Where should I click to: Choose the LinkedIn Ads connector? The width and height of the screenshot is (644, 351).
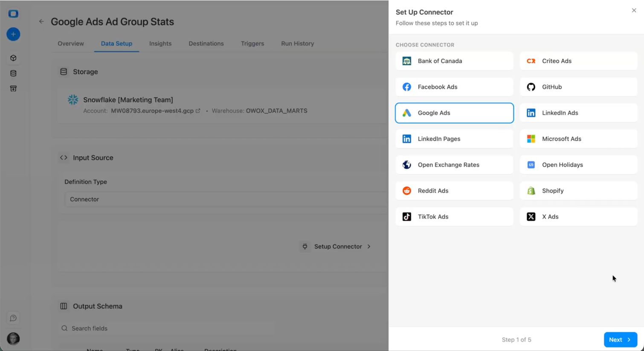pyautogui.click(x=578, y=113)
